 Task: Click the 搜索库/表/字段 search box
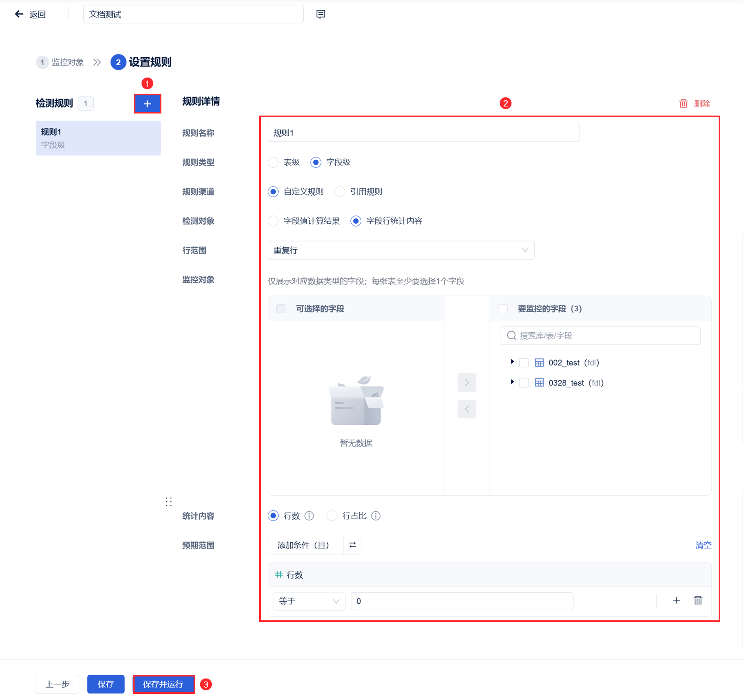tap(601, 336)
